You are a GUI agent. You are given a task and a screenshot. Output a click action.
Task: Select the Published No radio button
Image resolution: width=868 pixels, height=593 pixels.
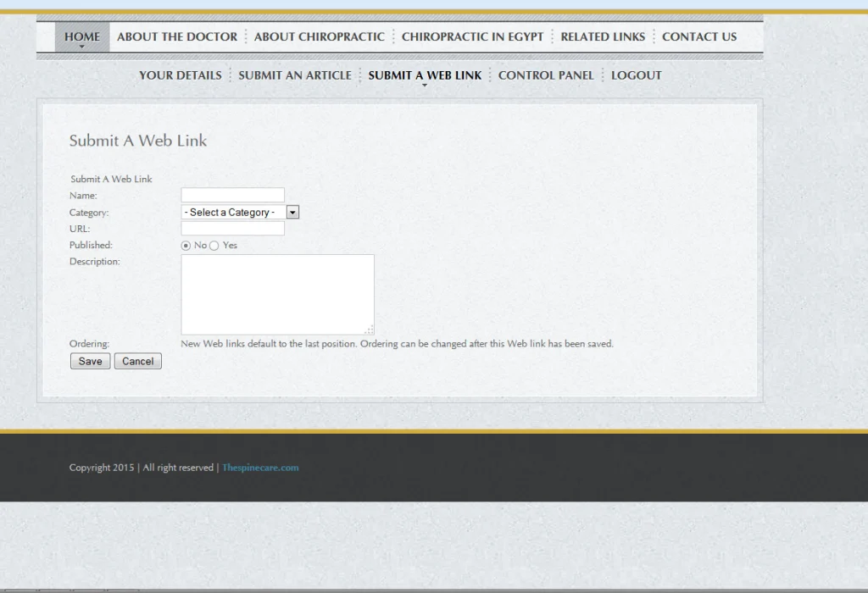pyautogui.click(x=186, y=246)
